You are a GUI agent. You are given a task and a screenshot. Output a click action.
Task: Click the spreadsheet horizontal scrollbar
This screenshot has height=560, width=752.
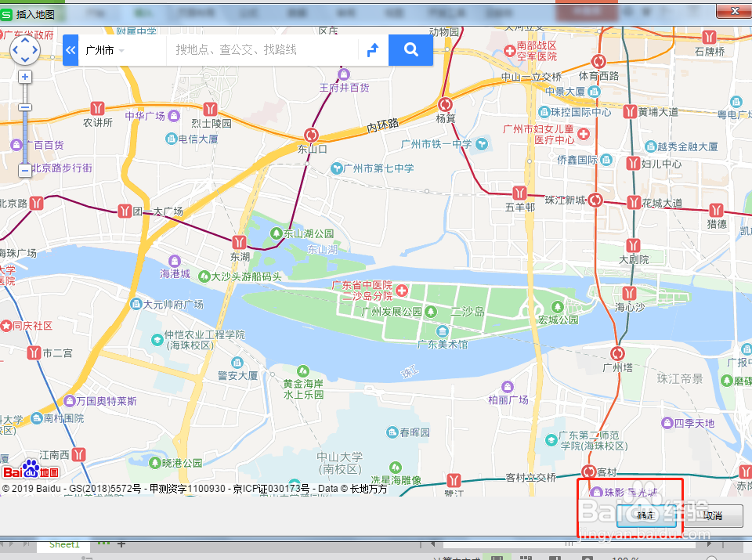569,544
